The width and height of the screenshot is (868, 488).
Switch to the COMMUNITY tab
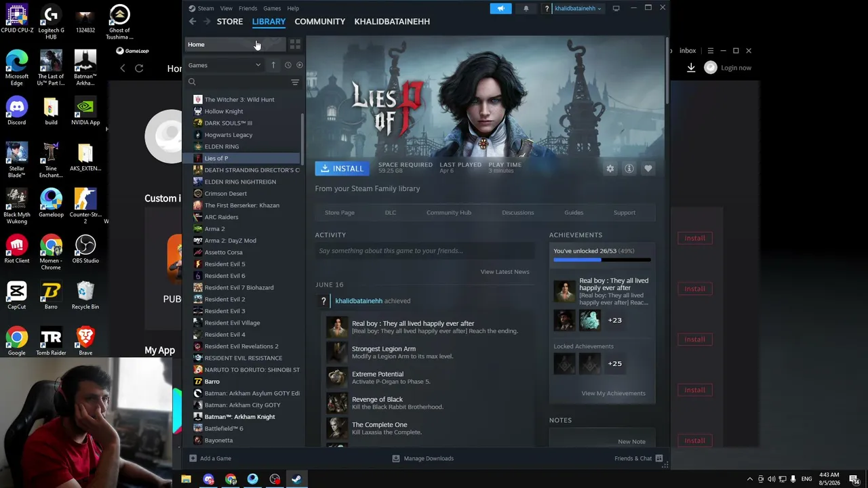point(320,22)
